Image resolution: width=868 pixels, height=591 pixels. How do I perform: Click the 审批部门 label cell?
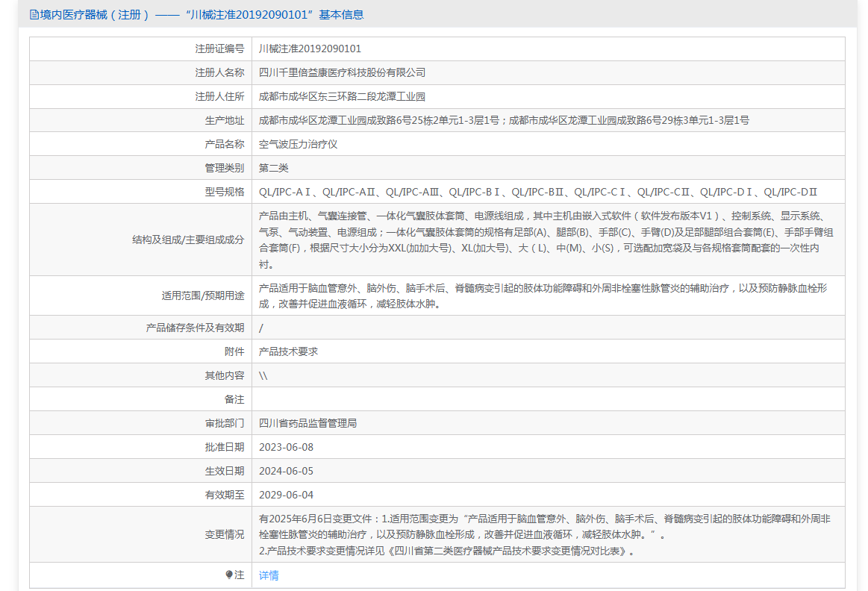click(140, 423)
